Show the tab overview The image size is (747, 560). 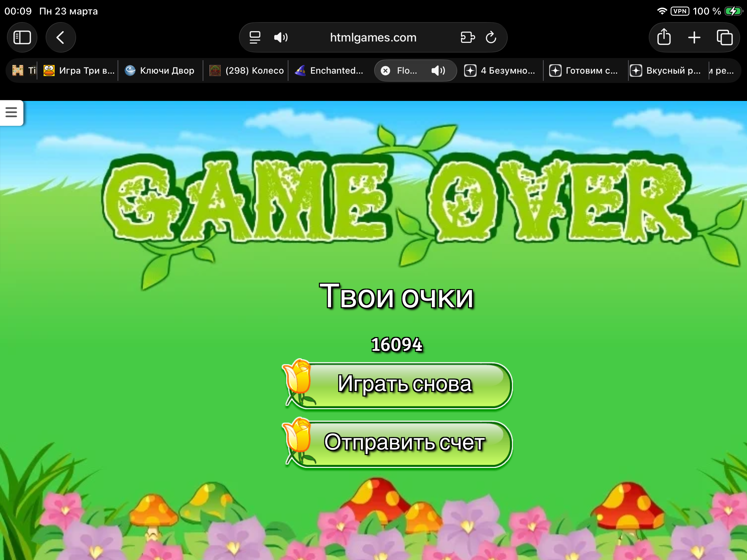pos(725,37)
